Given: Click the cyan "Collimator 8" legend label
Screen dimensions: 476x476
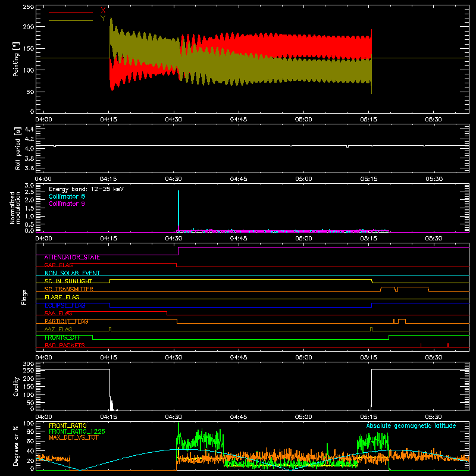Looking at the screenshot, I should click(x=67, y=196).
